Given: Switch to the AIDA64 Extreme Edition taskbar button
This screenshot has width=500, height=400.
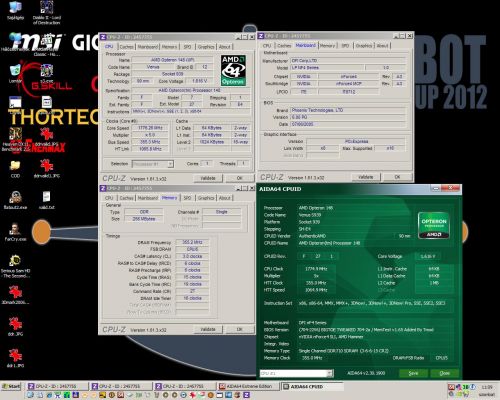Looking at the screenshot, I should coord(248,386).
